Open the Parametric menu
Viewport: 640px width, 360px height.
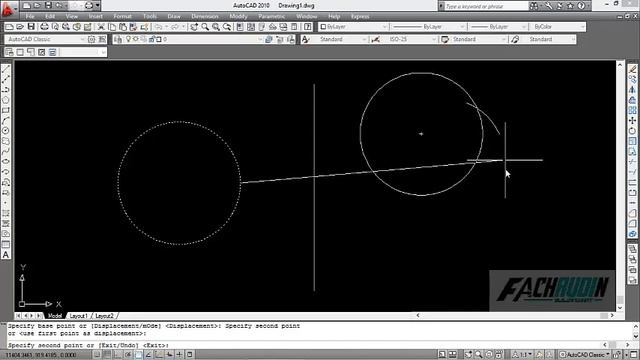(x=271, y=16)
